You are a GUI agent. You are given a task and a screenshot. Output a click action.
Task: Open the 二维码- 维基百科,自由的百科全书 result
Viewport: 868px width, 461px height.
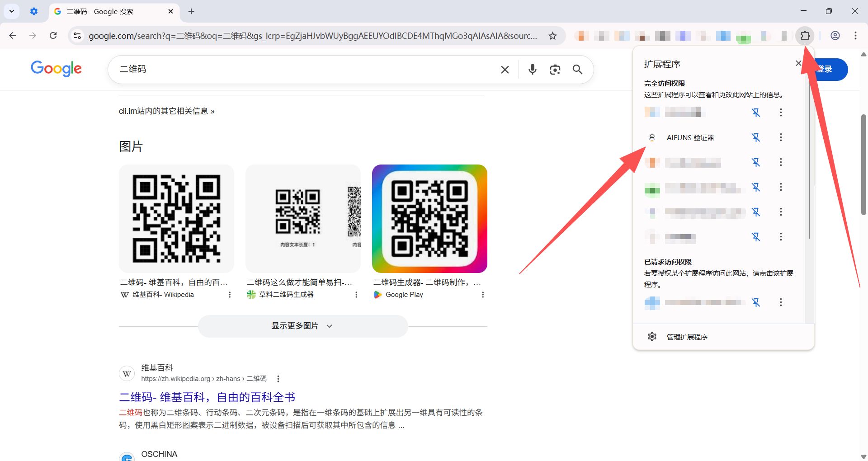[207, 397]
